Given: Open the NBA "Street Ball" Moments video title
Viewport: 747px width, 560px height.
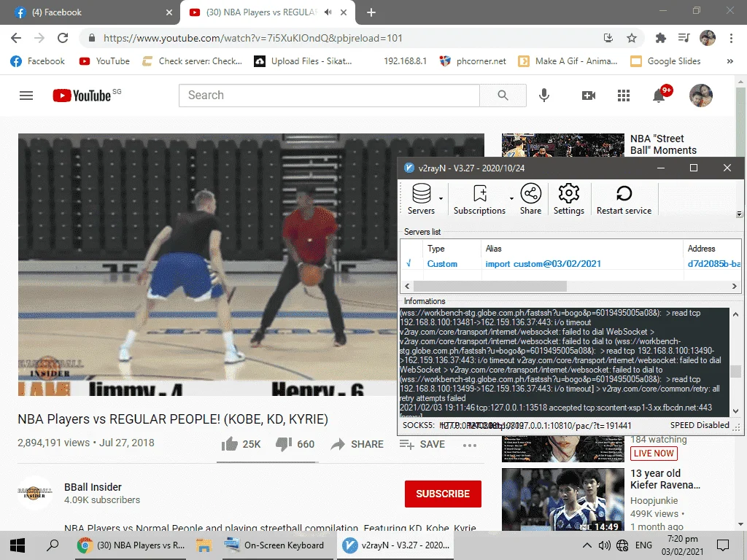Looking at the screenshot, I should pyautogui.click(x=663, y=144).
